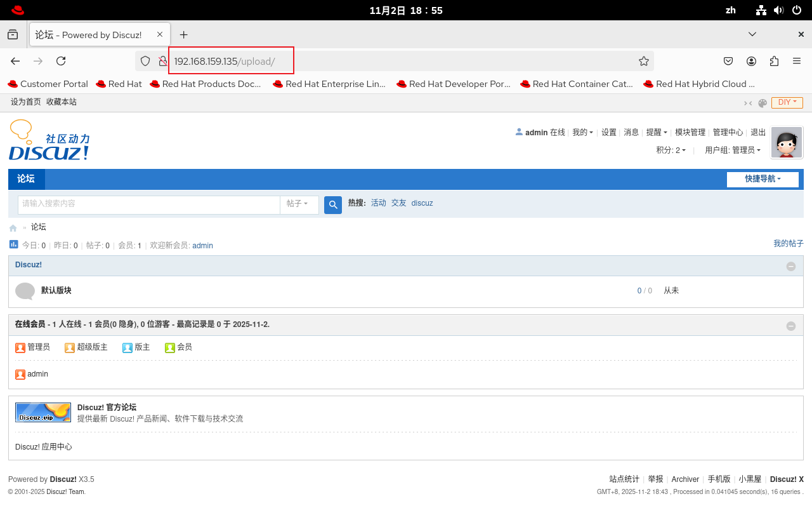Click the tracking protection shield icon
The image size is (812, 508).
145,61
